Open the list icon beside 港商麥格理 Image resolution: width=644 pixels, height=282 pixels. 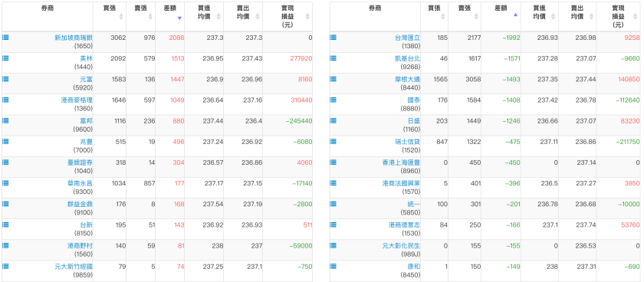tap(5, 100)
